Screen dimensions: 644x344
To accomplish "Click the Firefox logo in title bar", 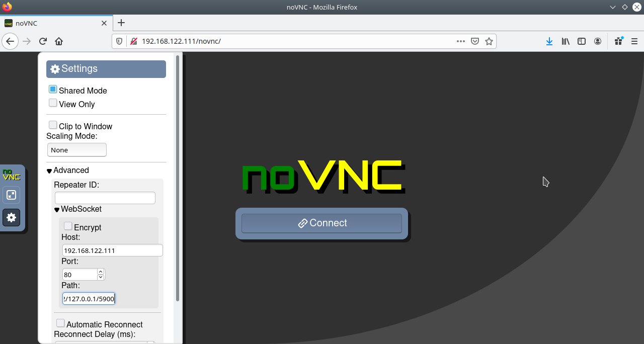I will pos(7,7).
